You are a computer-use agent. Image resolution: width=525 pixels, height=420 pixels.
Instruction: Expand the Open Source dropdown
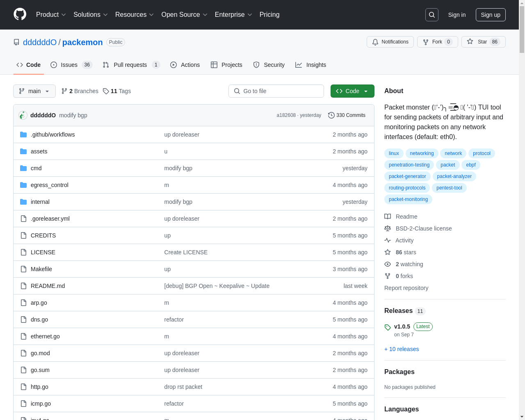pos(185,15)
